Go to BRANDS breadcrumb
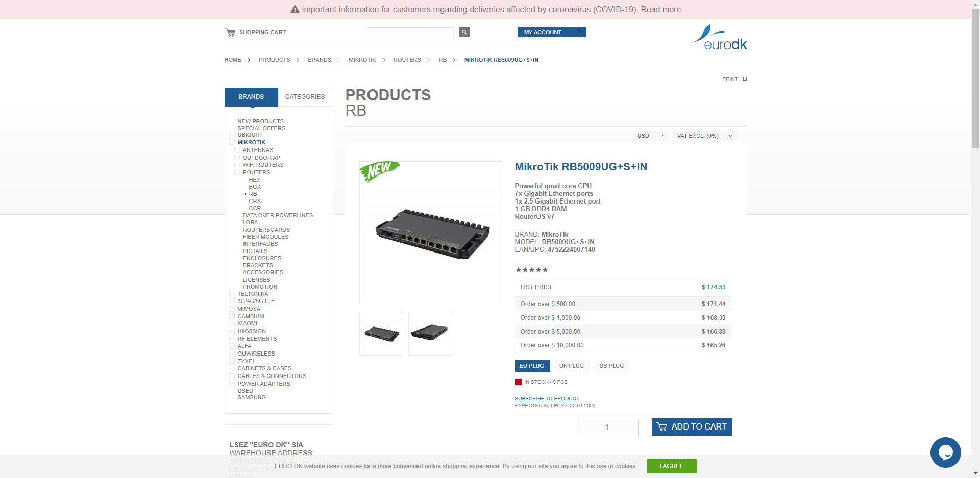Image resolution: width=980 pixels, height=478 pixels. [320, 60]
